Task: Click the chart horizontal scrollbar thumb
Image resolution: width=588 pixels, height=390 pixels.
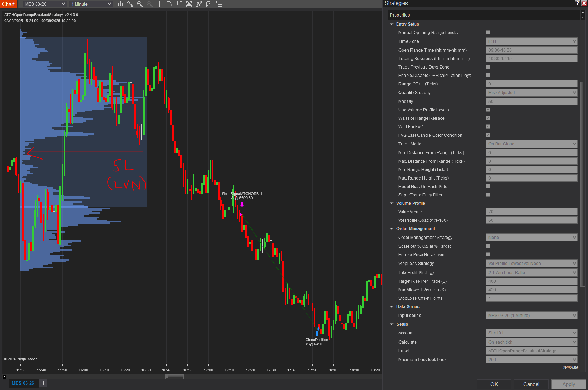Action: (x=174, y=377)
